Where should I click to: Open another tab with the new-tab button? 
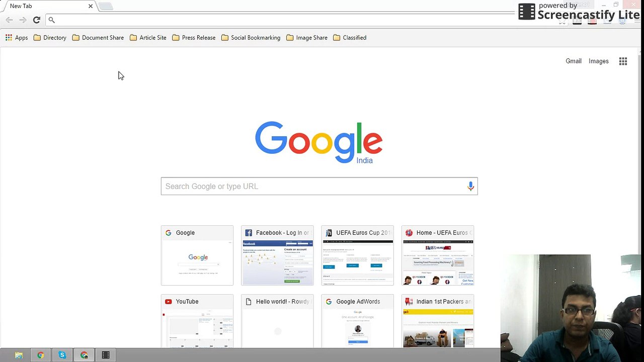tap(105, 6)
